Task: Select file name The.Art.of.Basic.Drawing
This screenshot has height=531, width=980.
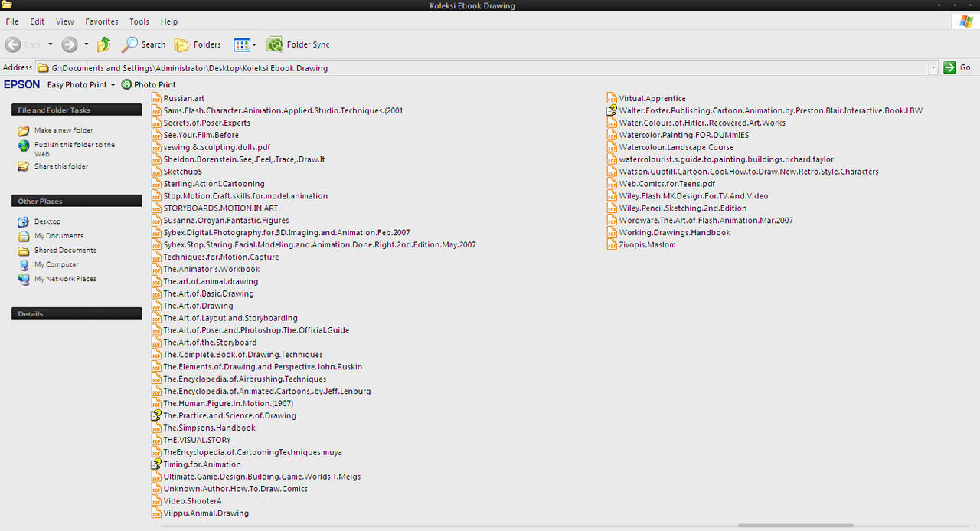Action: [x=208, y=293]
